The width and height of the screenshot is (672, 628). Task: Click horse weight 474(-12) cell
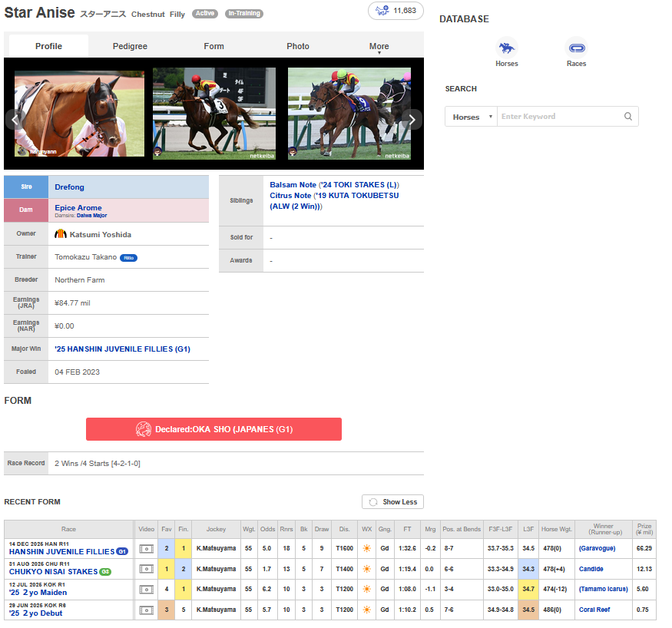(x=555, y=589)
